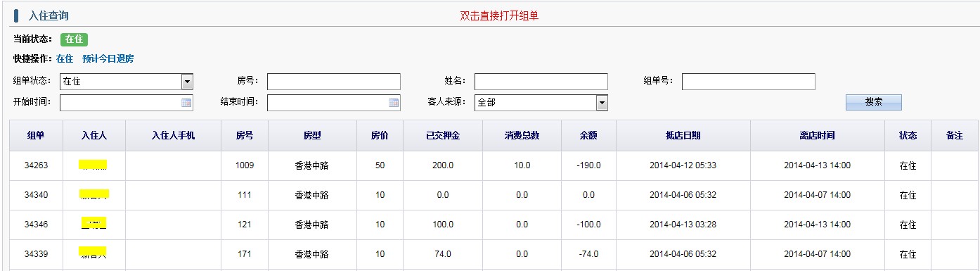Focus the 房号 input field
This screenshot has width=980, height=271.
[x=334, y=82]
